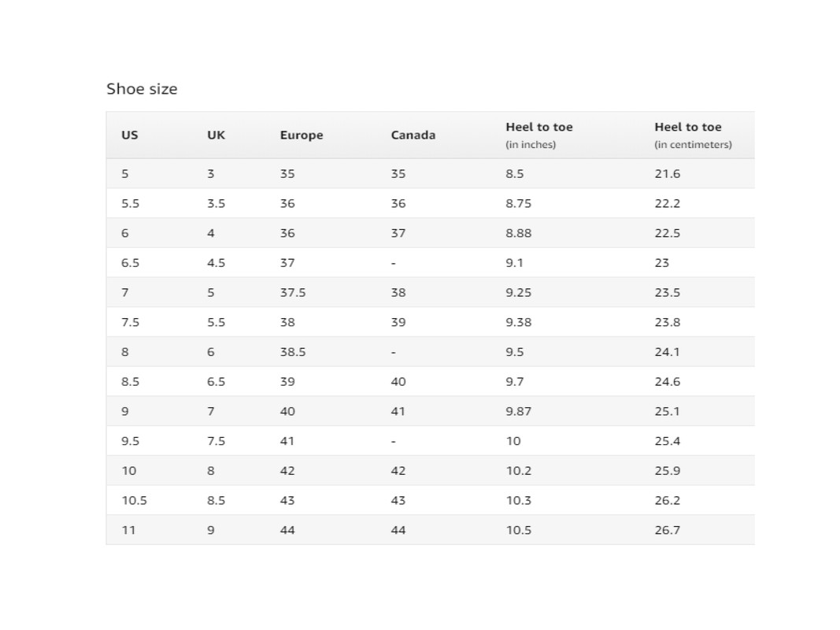Select the 26.7 centimeters value
Viewport: 840px width, 630px height.
(x=667, y=530)
